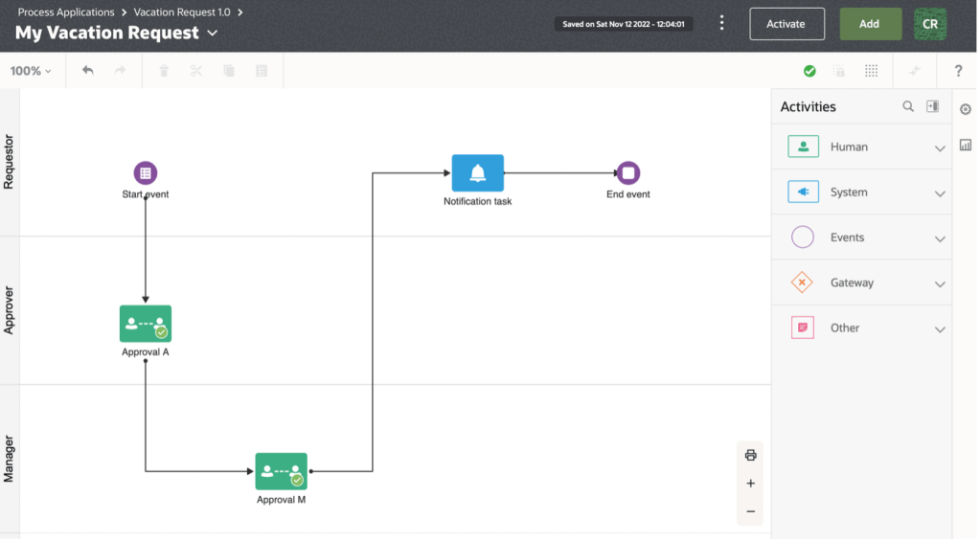The image size is (980, 542).
Task: Click the print icon on canvas
Action: tap(750, 455)
